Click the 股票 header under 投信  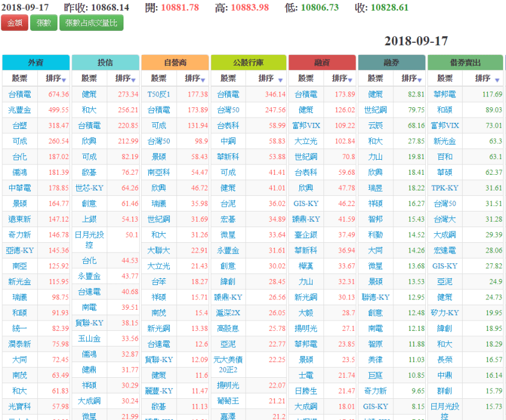(x=89, y=78)
